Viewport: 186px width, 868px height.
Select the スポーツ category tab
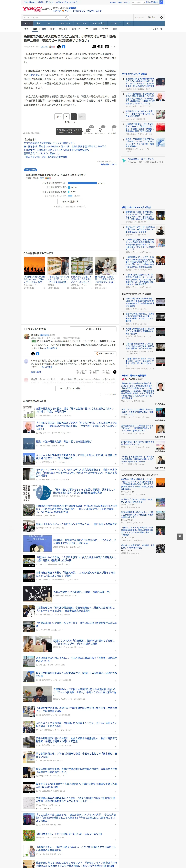[x=76, y=29]
